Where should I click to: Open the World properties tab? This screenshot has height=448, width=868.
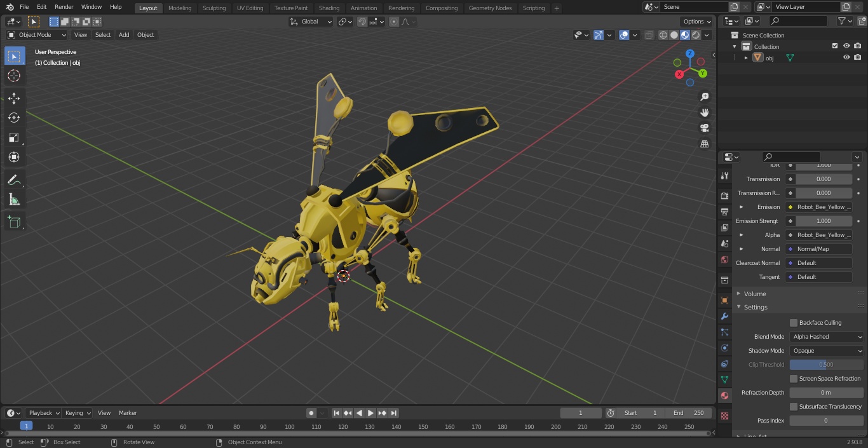tap(724, 259)
